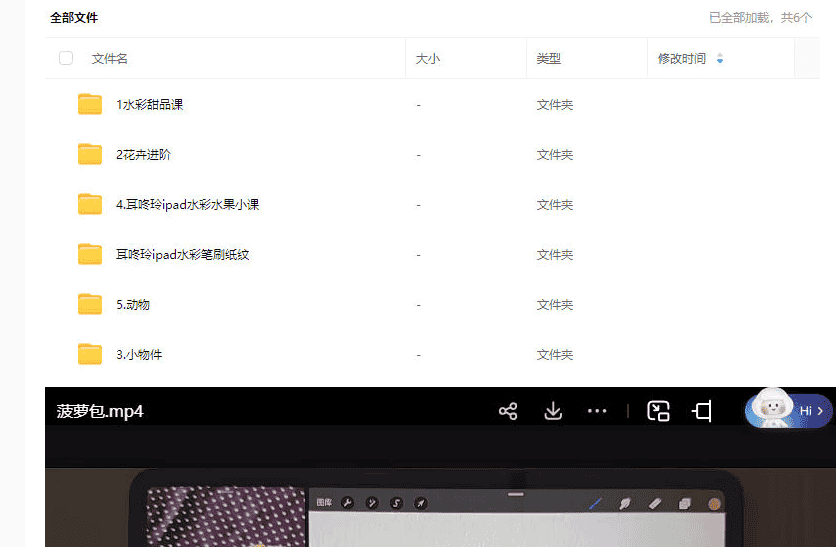Click the blue brush tool icon in video
Viewport: 836px width, 547px height.
click(596, 503)
